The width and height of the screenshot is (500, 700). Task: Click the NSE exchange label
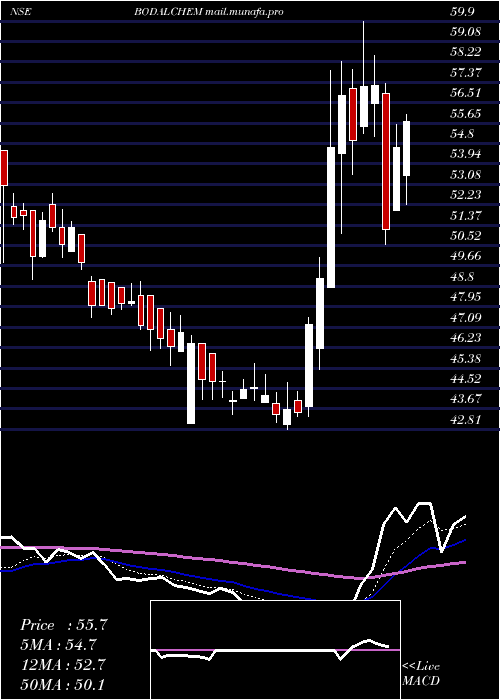pos(21,12)
